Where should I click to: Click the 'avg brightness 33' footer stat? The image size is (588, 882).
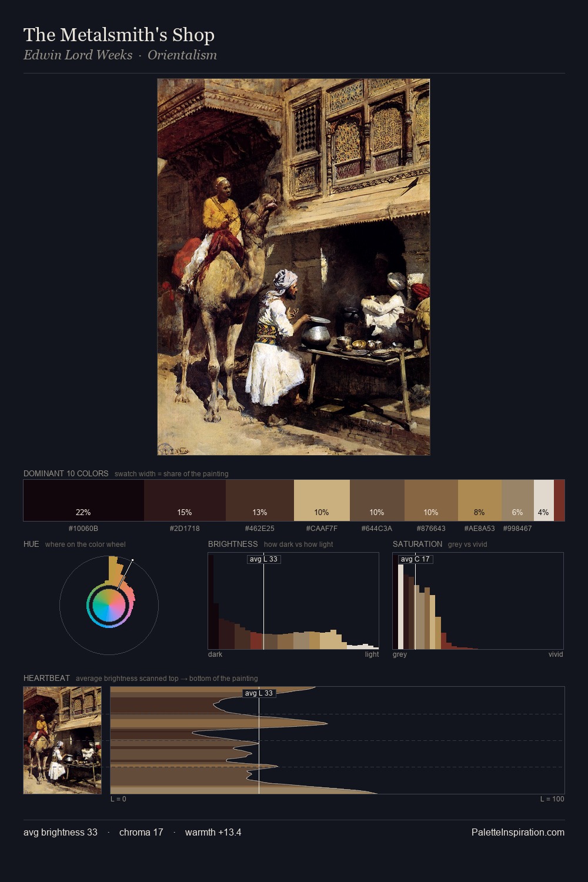point(61,832)
